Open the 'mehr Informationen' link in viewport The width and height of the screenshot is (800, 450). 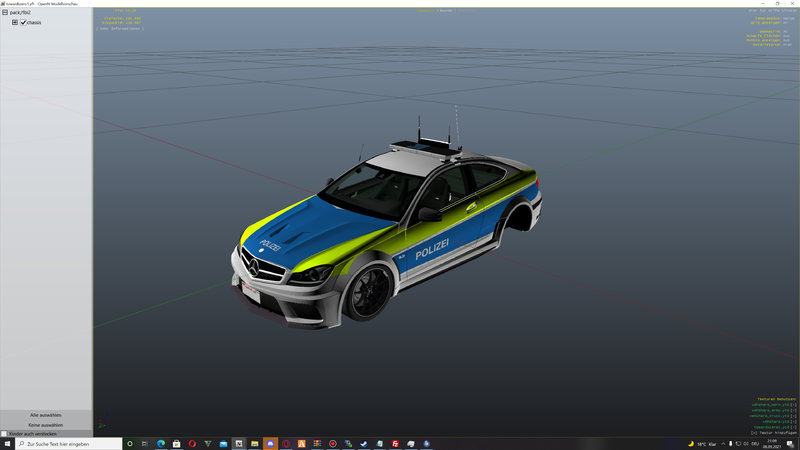pos(120,29)
